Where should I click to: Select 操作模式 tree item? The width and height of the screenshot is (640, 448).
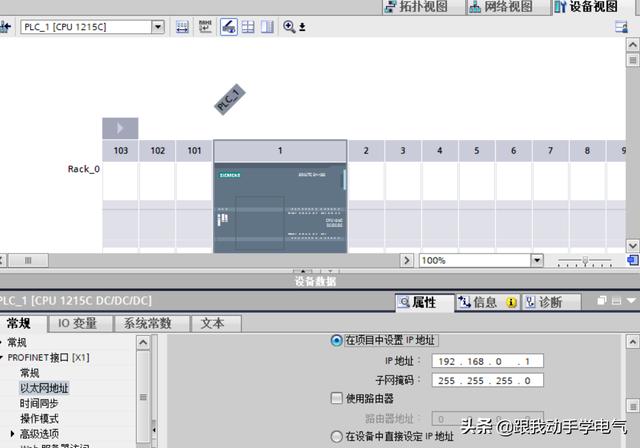tap(39, 419)
